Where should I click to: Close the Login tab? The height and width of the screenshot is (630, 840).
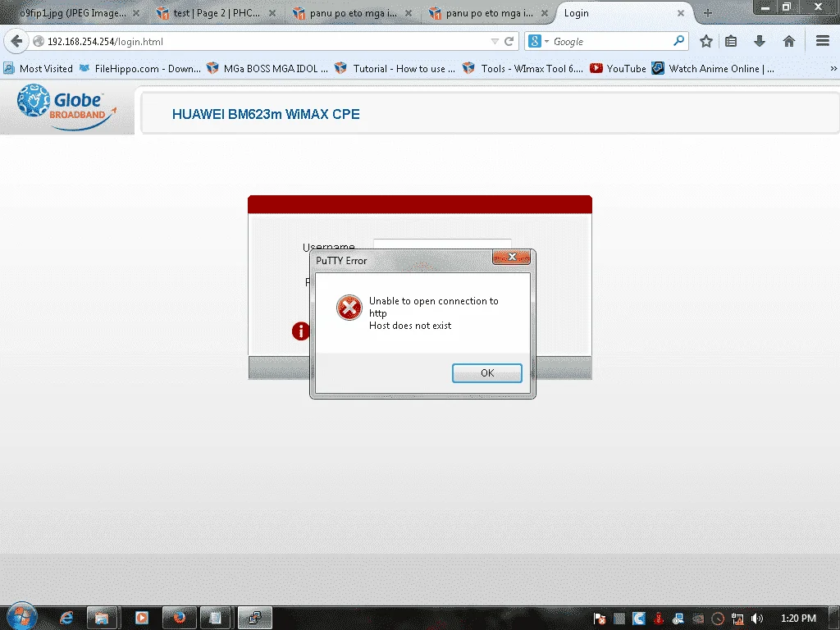coord(680,13)
